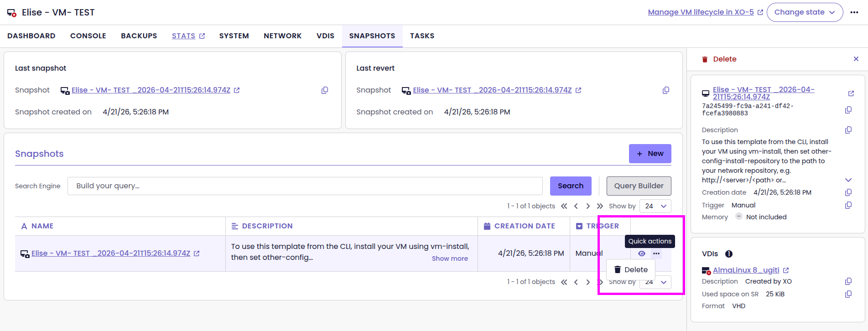
Task: Close the Delete side panel
Action: point(856,59)
